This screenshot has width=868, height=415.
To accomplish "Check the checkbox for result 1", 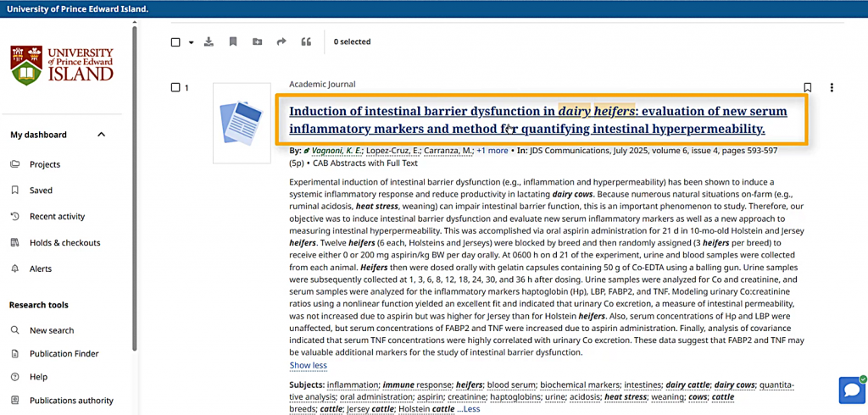I will pos(175,87).
